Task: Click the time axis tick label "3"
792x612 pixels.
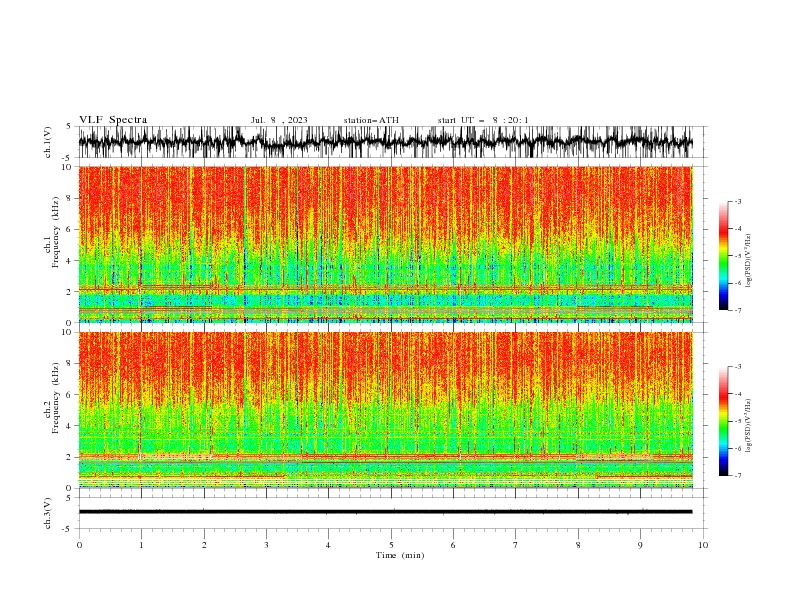Action: click(266, 545)
